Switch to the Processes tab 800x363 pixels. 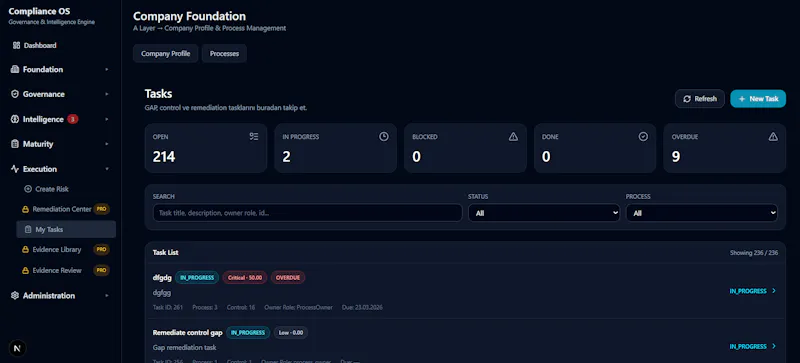(224, 54)
